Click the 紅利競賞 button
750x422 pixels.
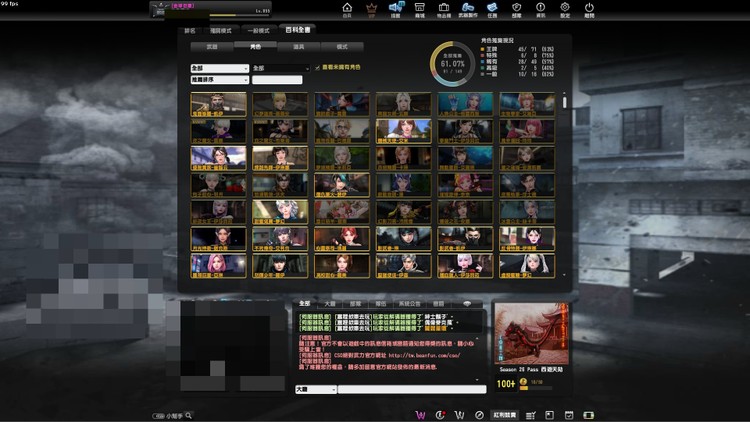coord(505,415)
